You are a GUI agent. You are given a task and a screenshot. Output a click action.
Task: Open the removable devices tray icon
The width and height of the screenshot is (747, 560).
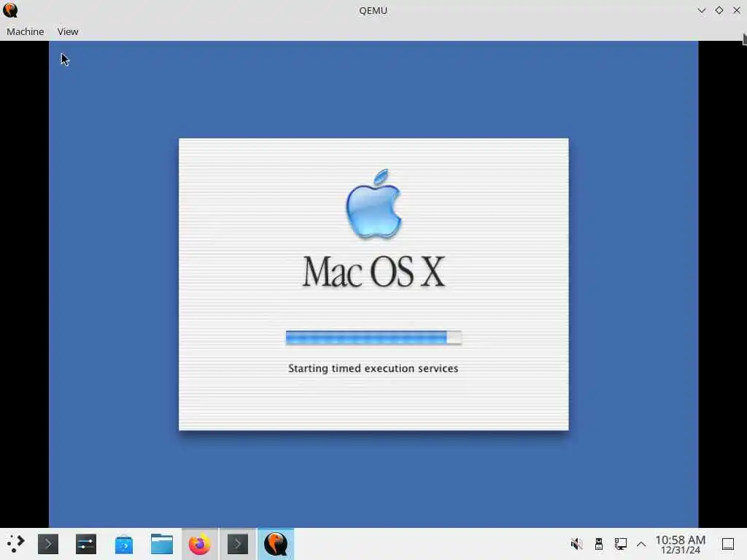tap(599, 544)
